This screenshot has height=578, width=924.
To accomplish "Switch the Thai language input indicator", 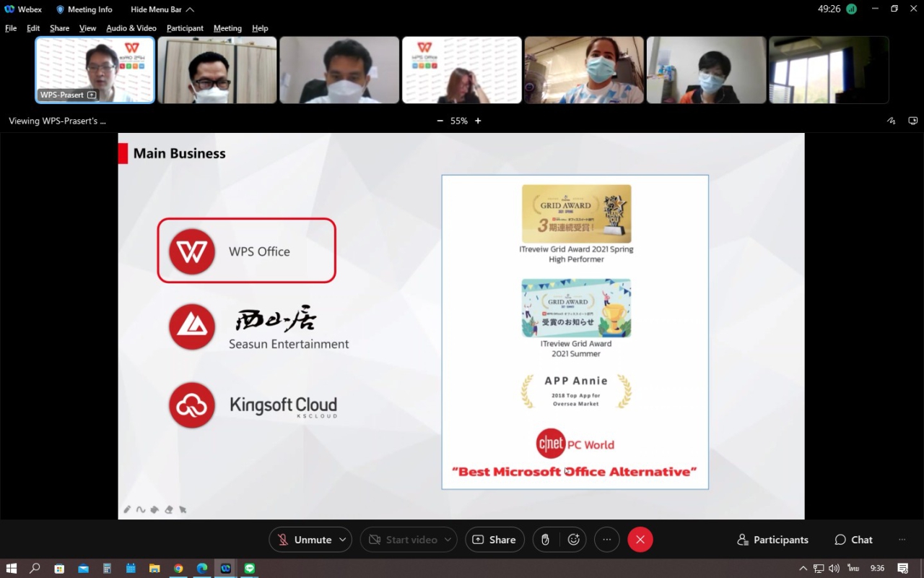I will point(853,569).
